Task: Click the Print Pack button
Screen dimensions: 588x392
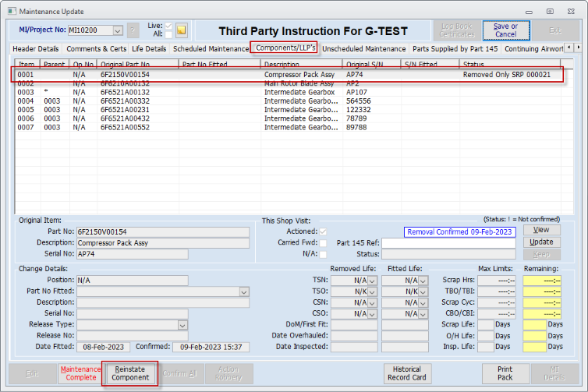Action: [x=505, y=373]
